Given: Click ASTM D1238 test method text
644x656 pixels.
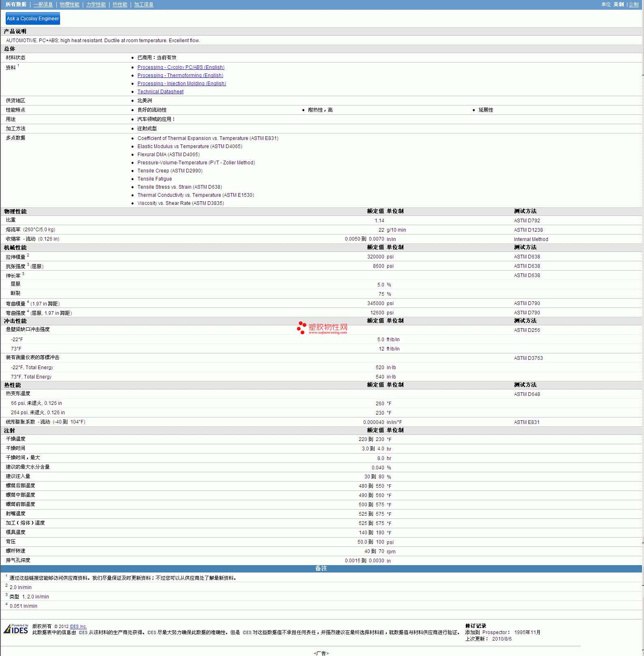Looking at the screenshot, I should point(528,230).
